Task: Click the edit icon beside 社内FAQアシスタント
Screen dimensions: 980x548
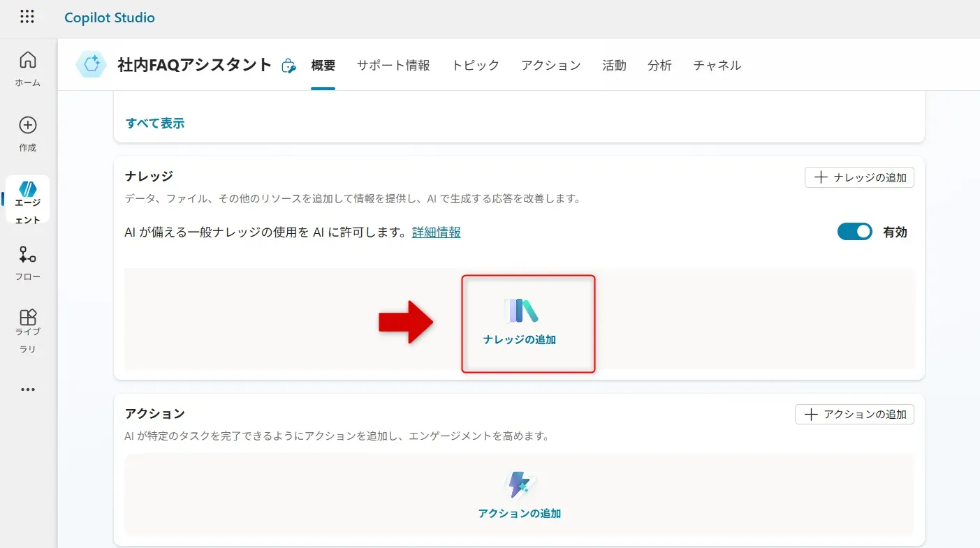Action: [288, 66]
